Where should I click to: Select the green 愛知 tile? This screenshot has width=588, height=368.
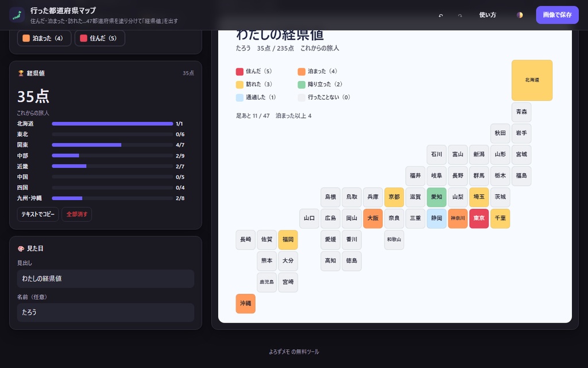[436, 197]
